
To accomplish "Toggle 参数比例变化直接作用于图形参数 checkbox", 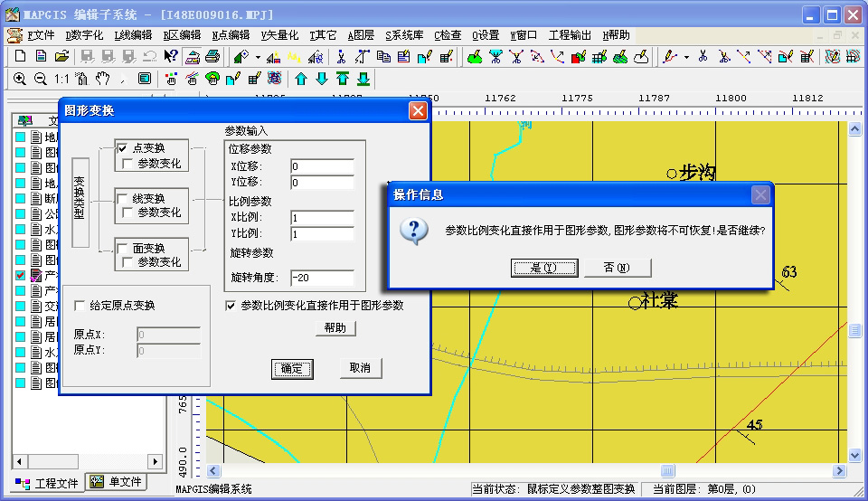I will click(x=231, y=306).
